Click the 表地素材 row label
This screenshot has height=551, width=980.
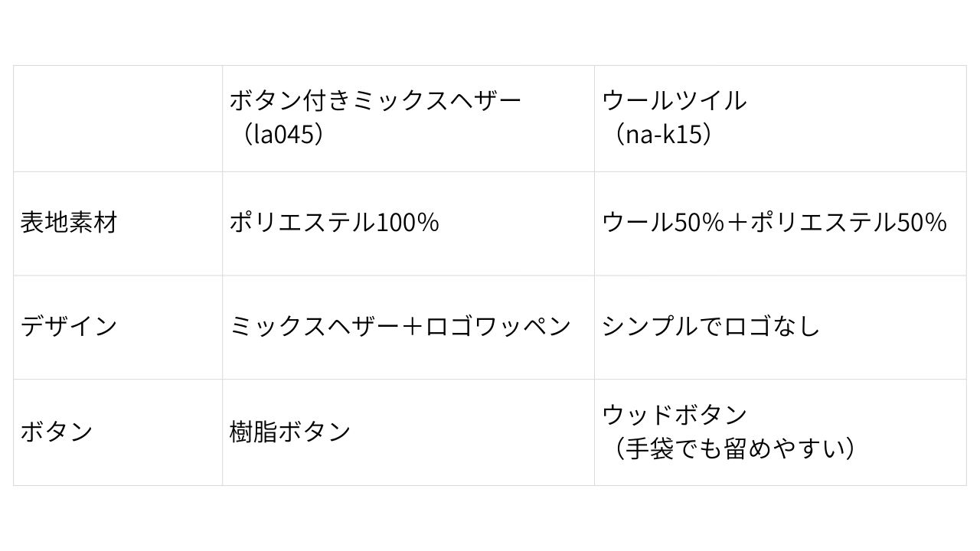[x=69, y=223]
